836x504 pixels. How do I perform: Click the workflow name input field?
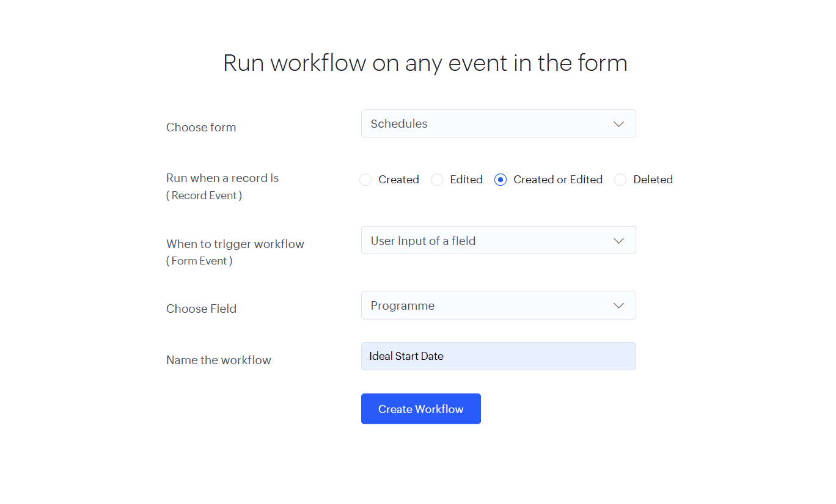click(498, 356)
